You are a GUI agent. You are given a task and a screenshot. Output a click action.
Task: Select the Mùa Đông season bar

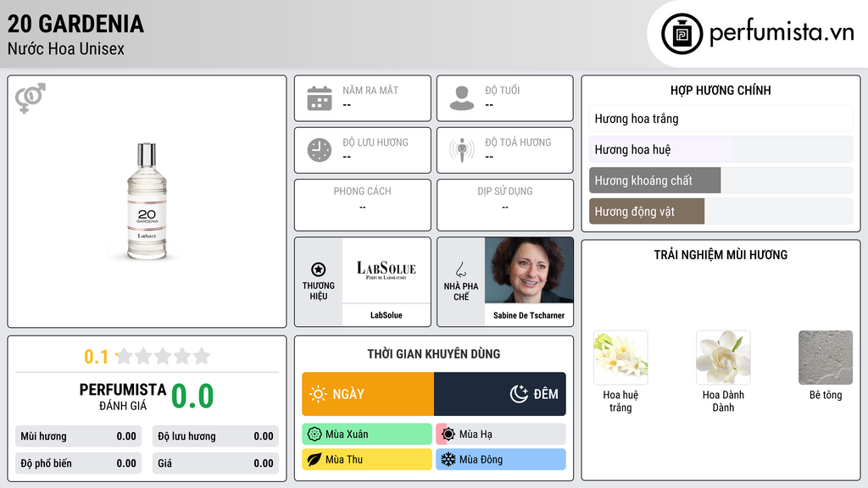(501, 459)
